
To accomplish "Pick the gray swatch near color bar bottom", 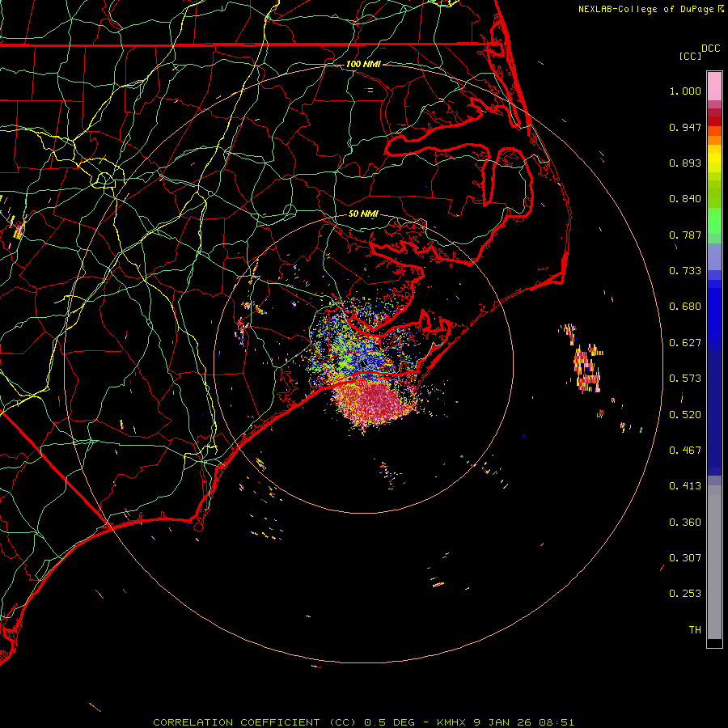I will (714, 562).
